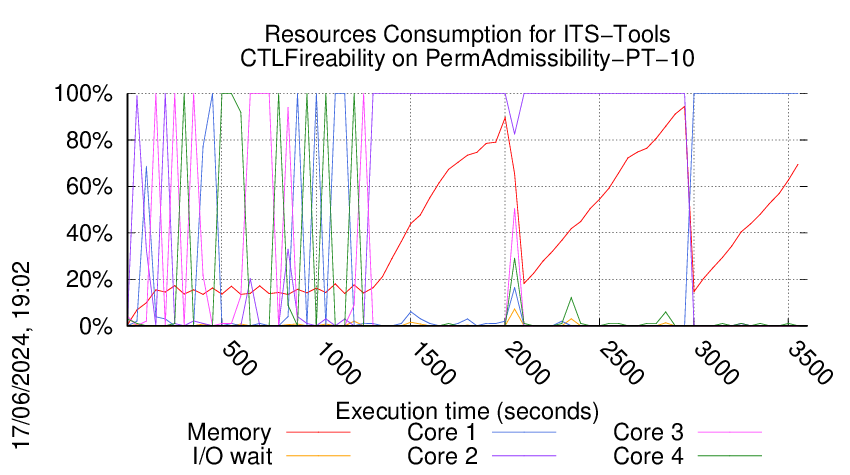Image resolution: width=850 pixels, height=475 pixels.
Task: Click the 80% y-axis label
Action: pos(89,140)
